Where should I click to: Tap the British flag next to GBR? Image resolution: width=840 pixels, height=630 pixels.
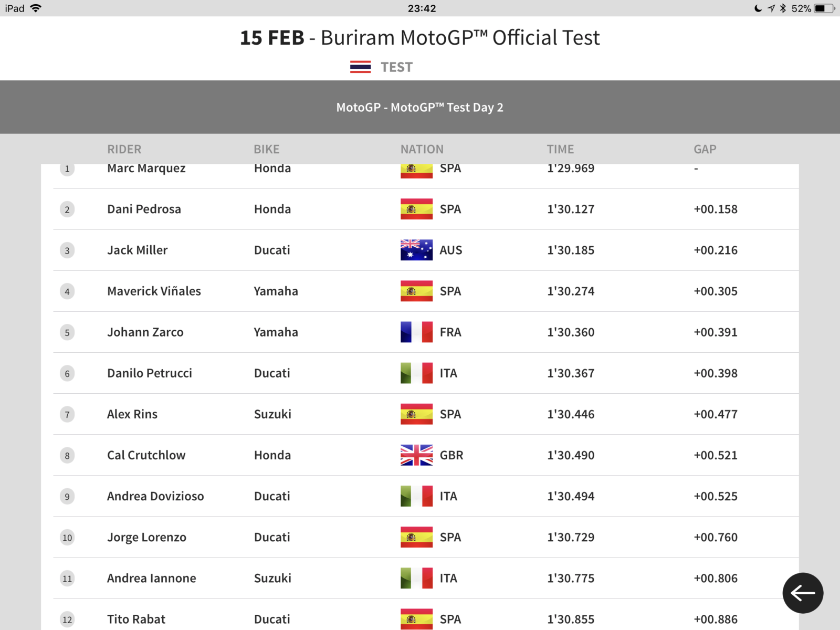coord(416,455)
